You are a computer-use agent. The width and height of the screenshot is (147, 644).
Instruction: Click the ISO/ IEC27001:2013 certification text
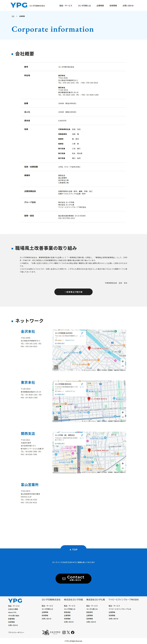tap(67, 218)
